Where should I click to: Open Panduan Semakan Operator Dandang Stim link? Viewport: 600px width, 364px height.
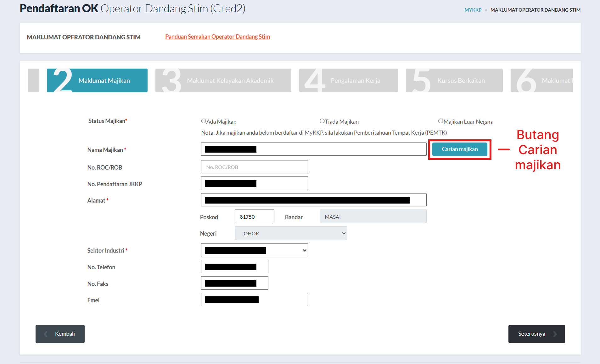(x=217, y=37)
